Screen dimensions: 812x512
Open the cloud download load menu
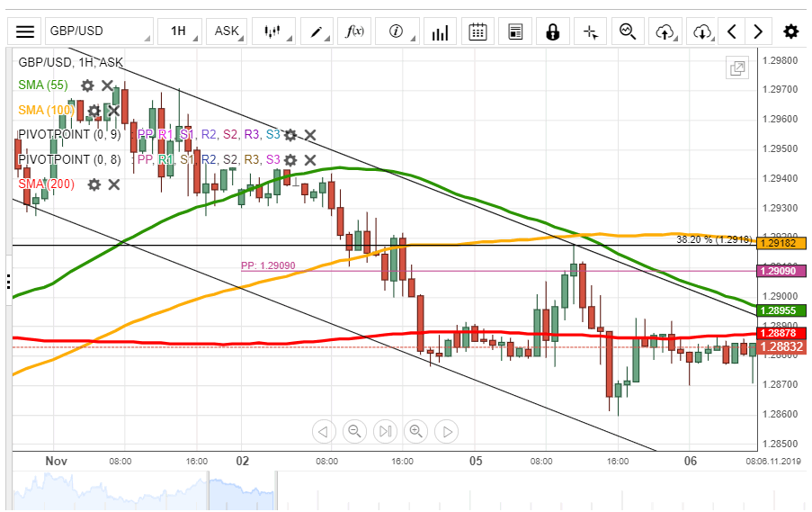point(702,31)
